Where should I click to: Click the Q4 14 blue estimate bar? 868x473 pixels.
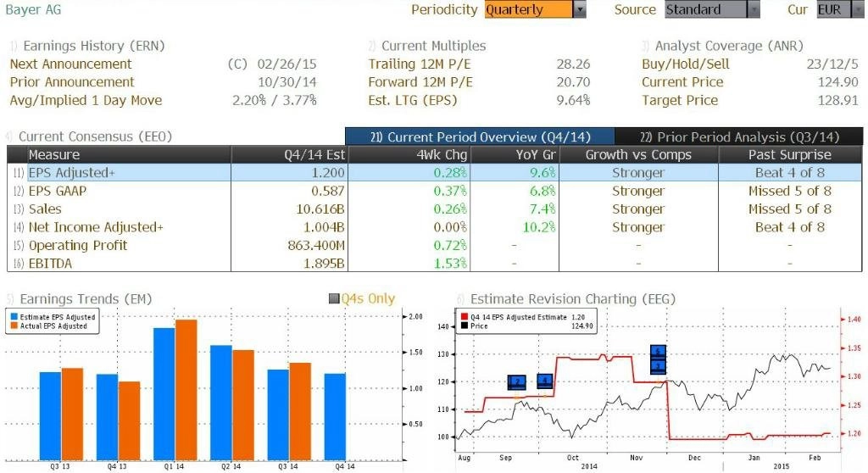tap(335, 417)
